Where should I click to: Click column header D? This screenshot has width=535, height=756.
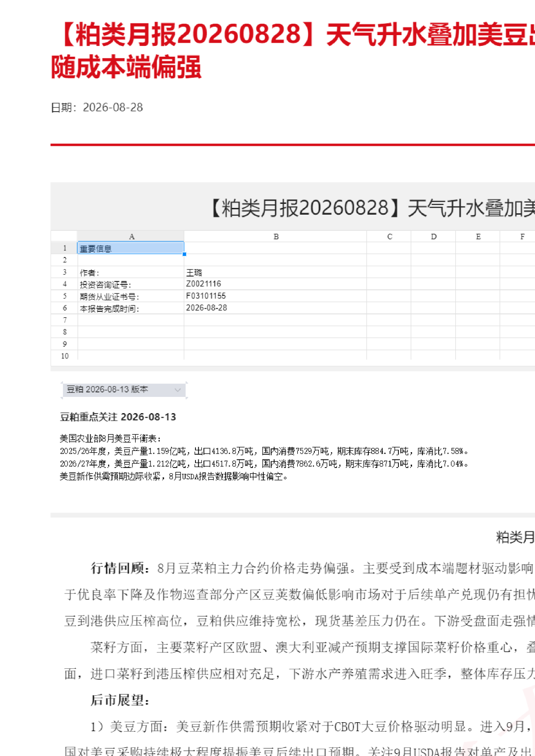pos(433,236)
